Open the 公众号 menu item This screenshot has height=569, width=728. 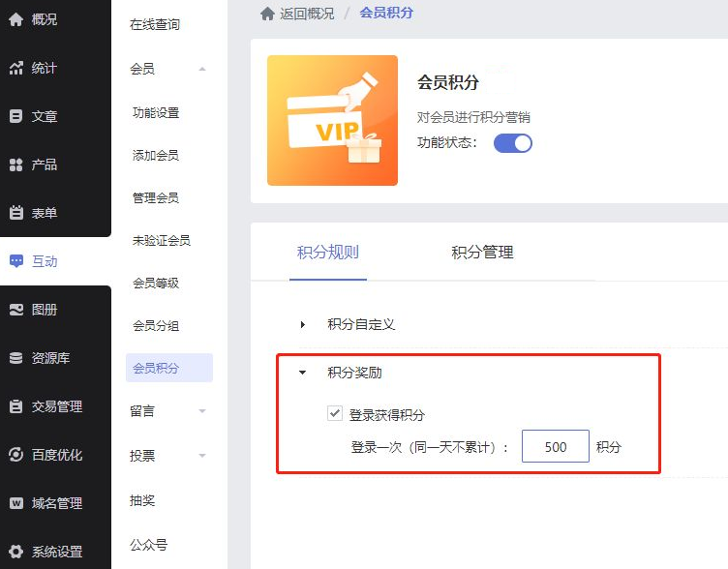click(x=148, y=545)
